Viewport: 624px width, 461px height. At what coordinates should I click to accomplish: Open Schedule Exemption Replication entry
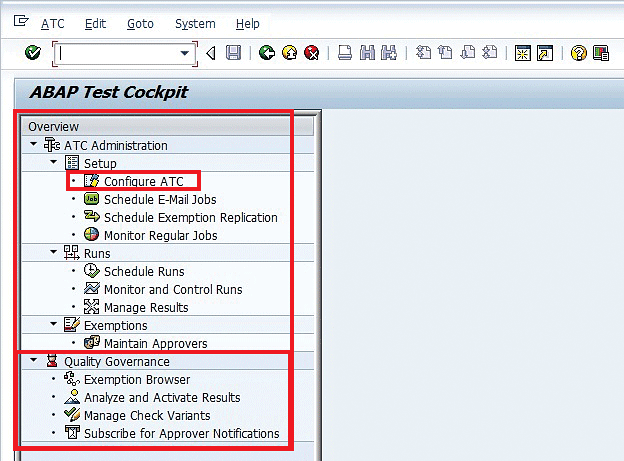(x=191, y=218)
